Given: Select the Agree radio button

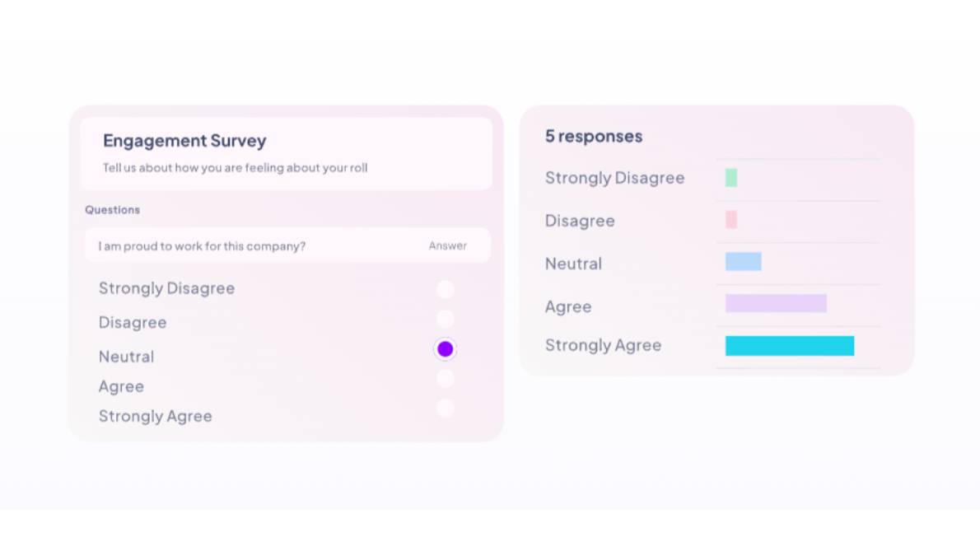Looking at the screenshot, I should pyautogui.click(x=446, y=379).
